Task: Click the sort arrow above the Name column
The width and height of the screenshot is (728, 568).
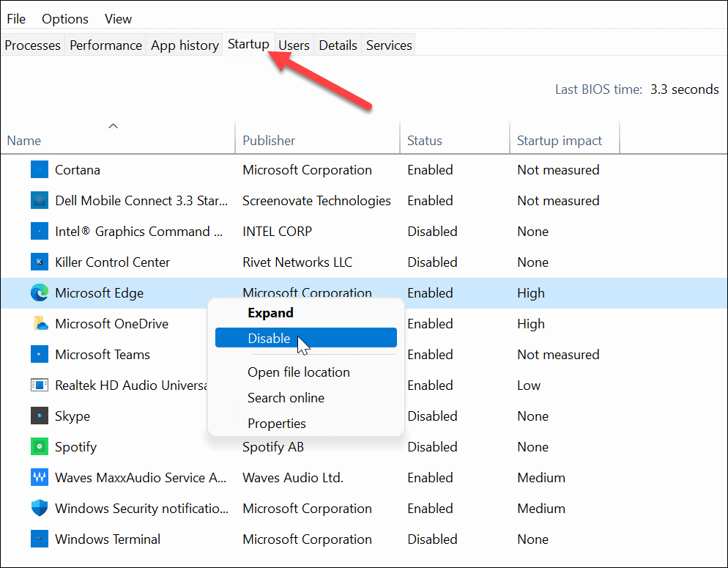Action: (x=114, y=125)
